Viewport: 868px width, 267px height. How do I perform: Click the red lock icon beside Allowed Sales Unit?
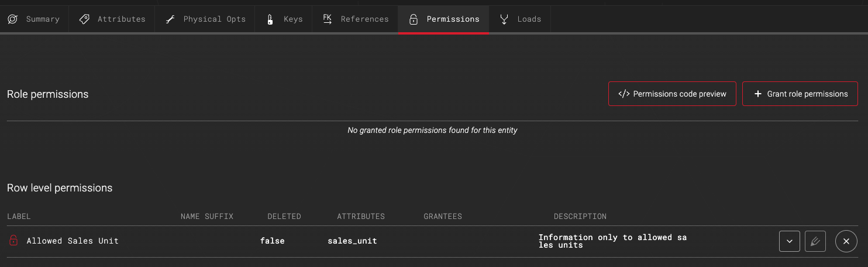(x=13, y=241)
